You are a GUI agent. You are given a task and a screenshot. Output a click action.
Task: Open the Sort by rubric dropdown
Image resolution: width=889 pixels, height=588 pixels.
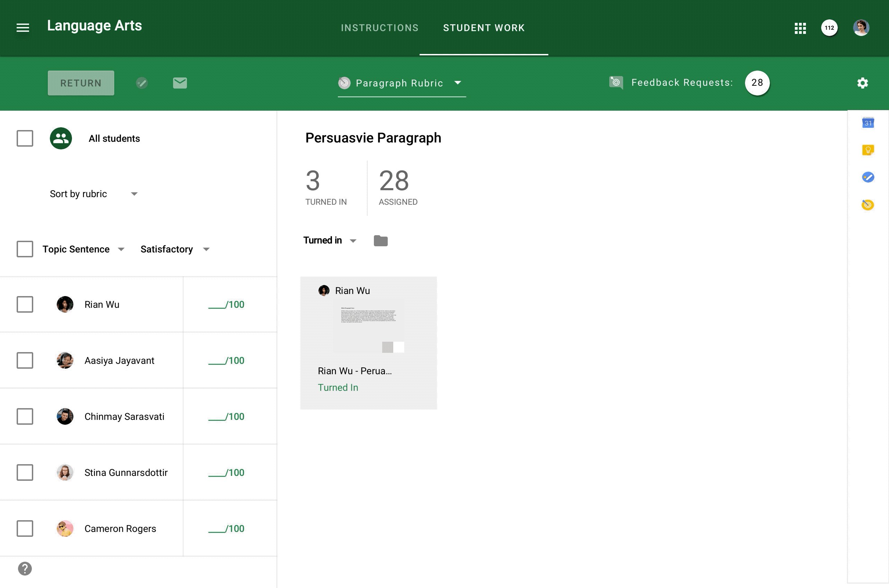[x=94, y=194]
